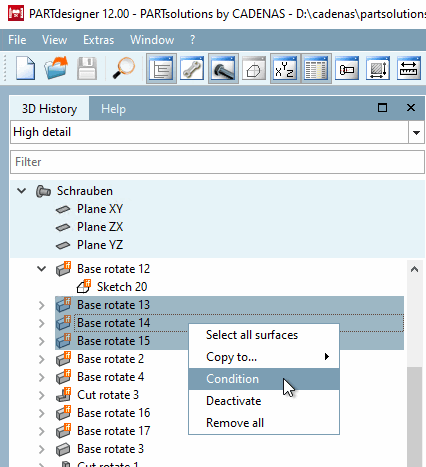This screenshot has width=426, height=467.
Task: Open the Window menu
Action: click(152, 40)
